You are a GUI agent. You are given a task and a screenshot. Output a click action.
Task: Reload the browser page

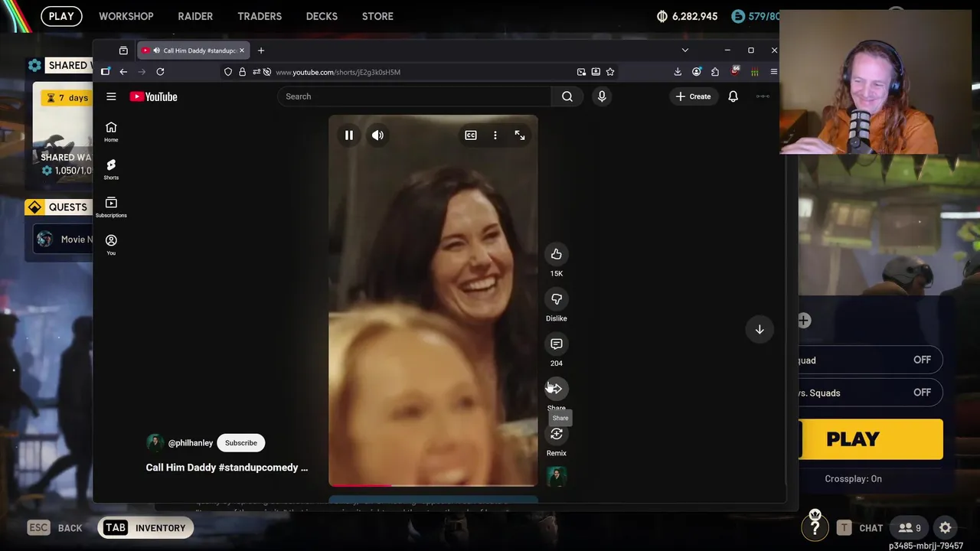[160, 72]
